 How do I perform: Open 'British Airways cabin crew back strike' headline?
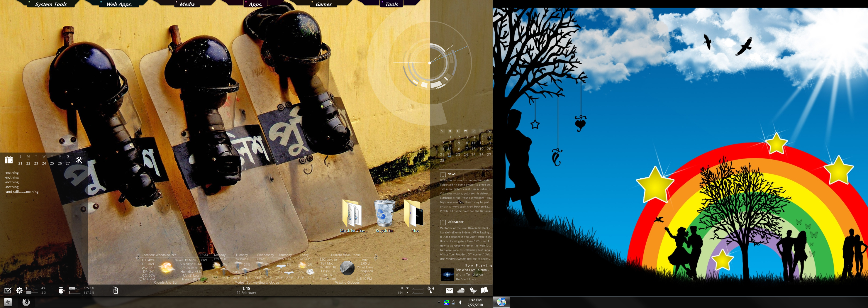(x=465, y=207)
